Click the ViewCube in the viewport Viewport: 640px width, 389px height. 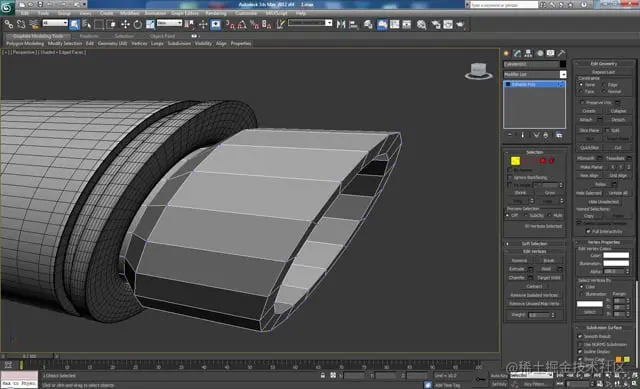(478, 71)
